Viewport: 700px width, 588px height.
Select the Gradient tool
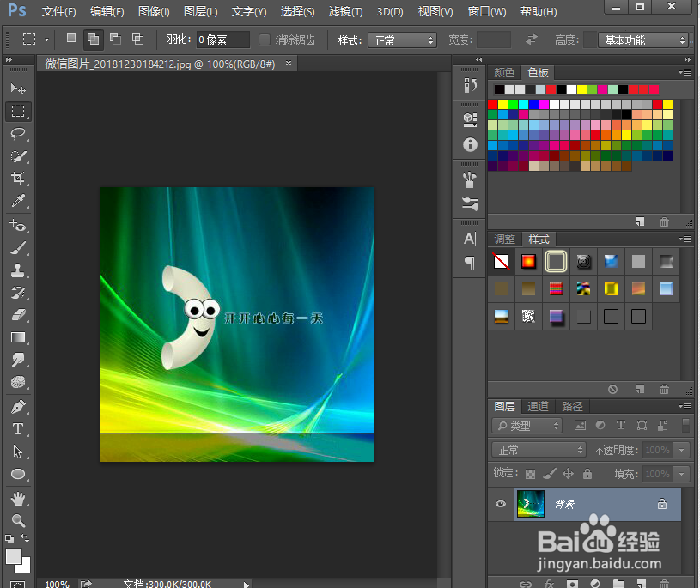18,337
